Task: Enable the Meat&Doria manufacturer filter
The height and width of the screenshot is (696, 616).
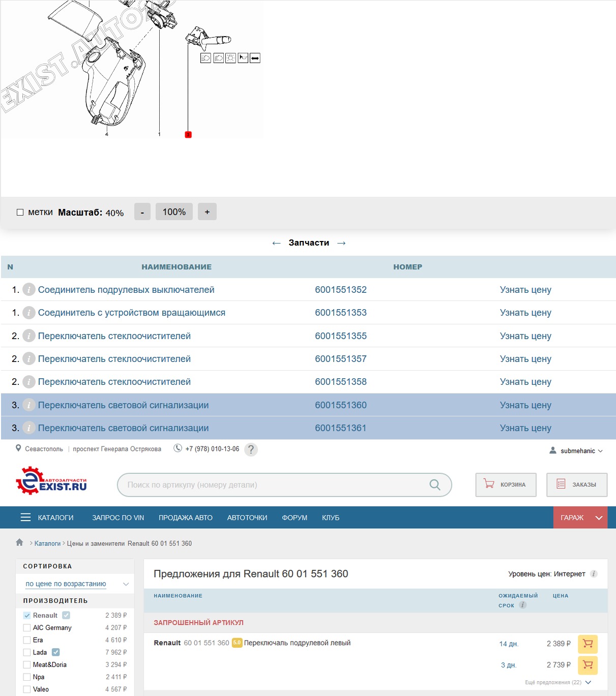Action: (27, 664)
